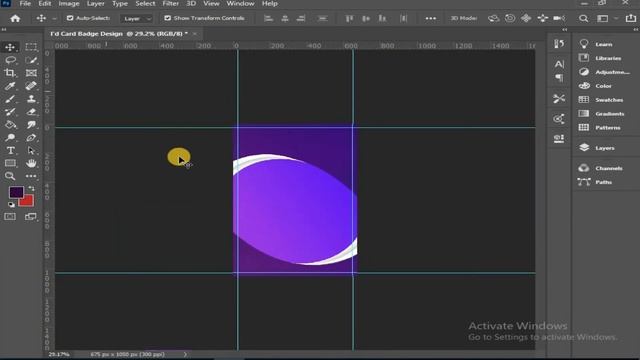Open the Select menu
The image size is (640, 360).
point(145,4)
